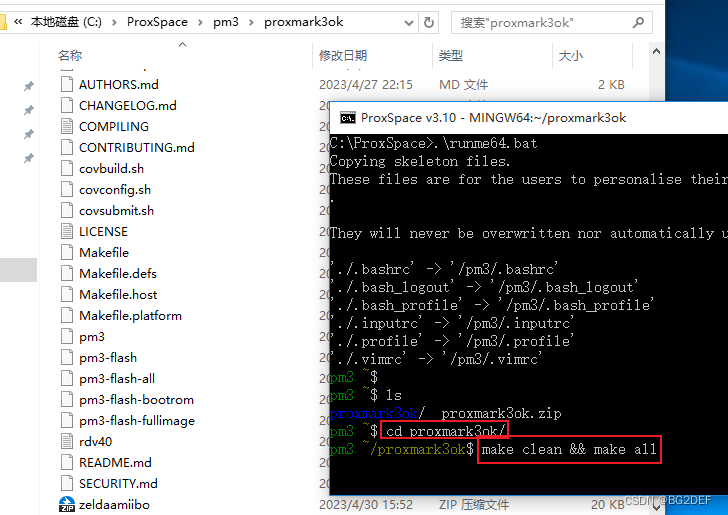Click the first pinned quick access pin
This screenshot has height=515, width=728.
[x=29, y=86]
